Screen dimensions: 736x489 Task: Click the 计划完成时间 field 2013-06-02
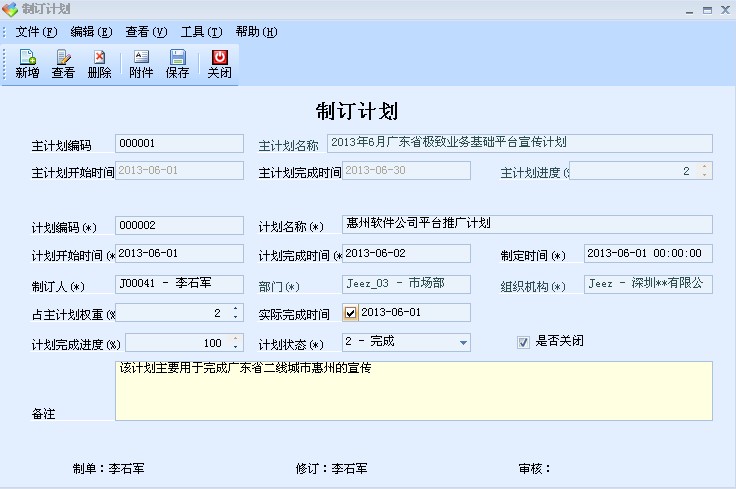pyautogui.click(x=406, y=253)
